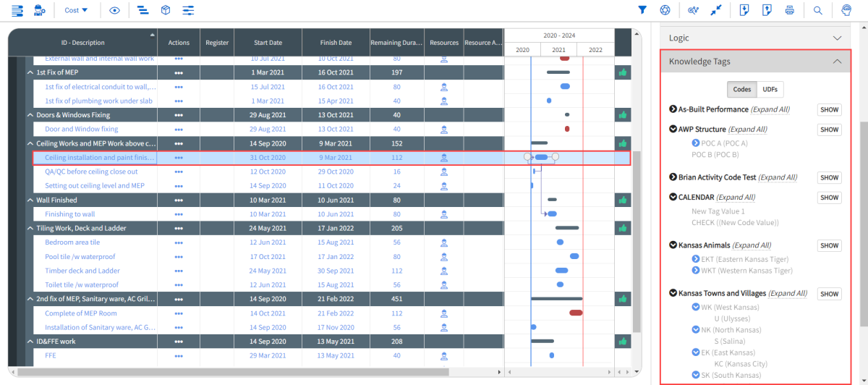
Task: Click the export document up-arrow icon
Action: 767,10
